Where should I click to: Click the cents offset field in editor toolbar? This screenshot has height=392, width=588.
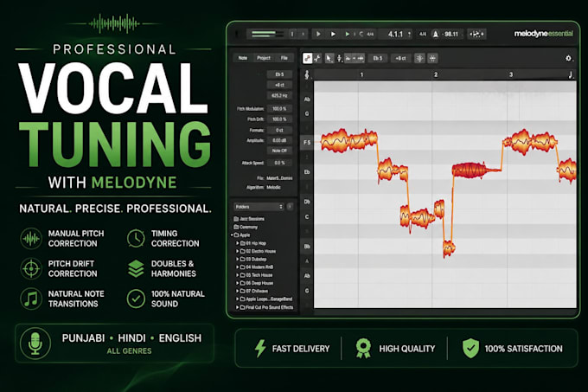(x=400, y=58)
